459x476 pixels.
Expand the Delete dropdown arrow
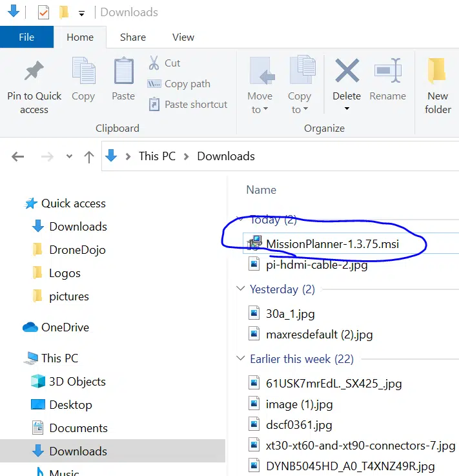[347, 109]
